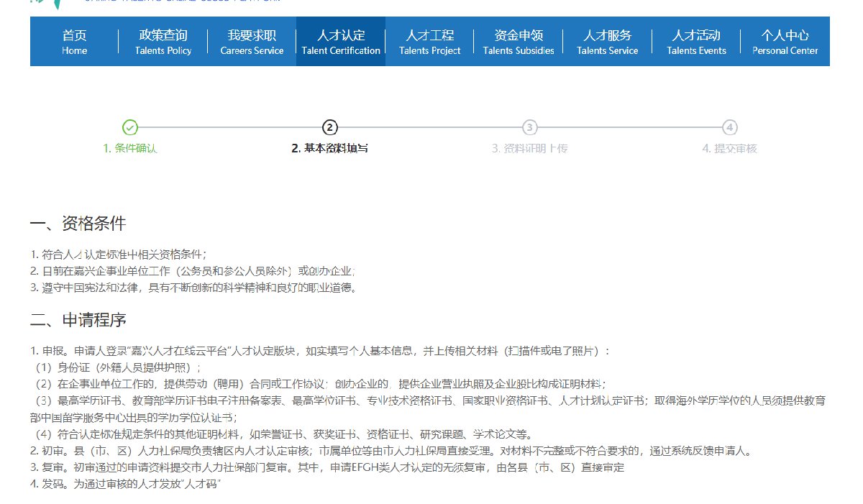Select the '3. 资料证明上传' step label
The width and height of the screenshot is (863, 504).
(530, 149)
